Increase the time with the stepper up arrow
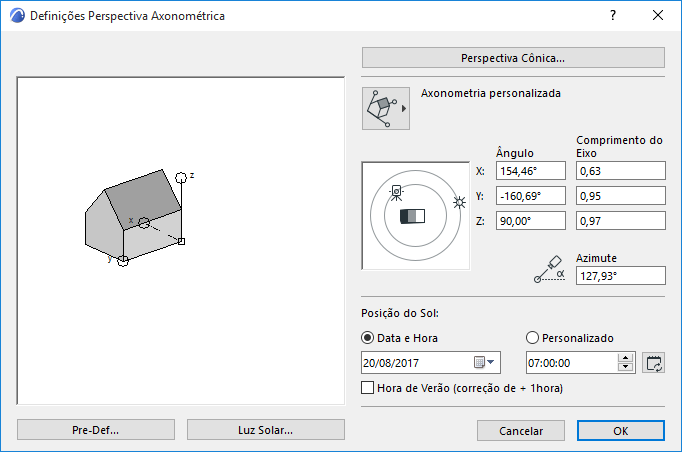The width and height of the screenshot is (682, 452). point(626,357)
